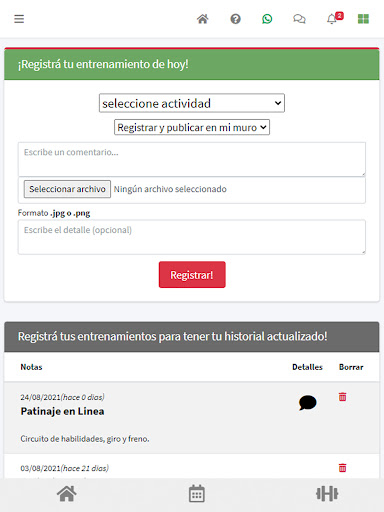Delete the 03/08/2021 training entry
Image resolution: width=384 pixels, height=512 pixels.
(x=342, y=468)
